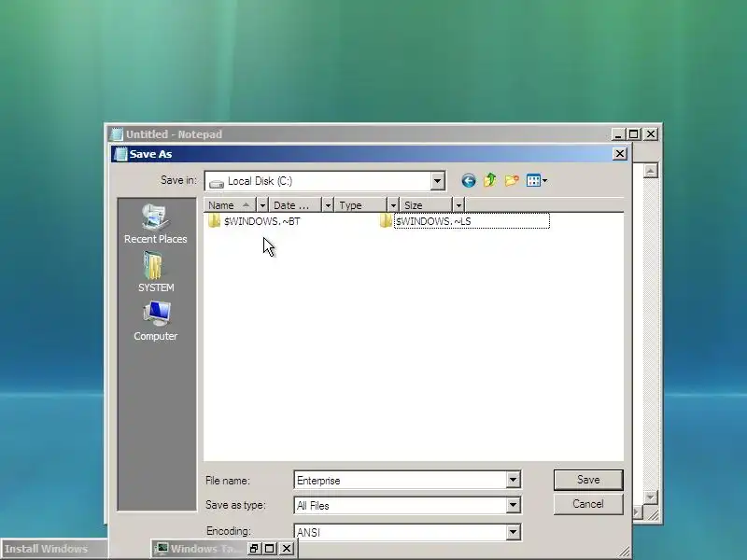Go up one folder level
Screen dimensions: 747x560
click(x=489, y=180)
